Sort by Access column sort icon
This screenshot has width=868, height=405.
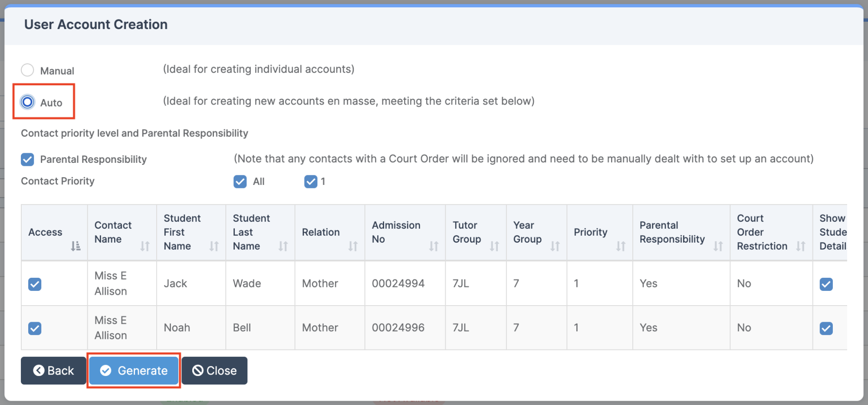(76, 246)
